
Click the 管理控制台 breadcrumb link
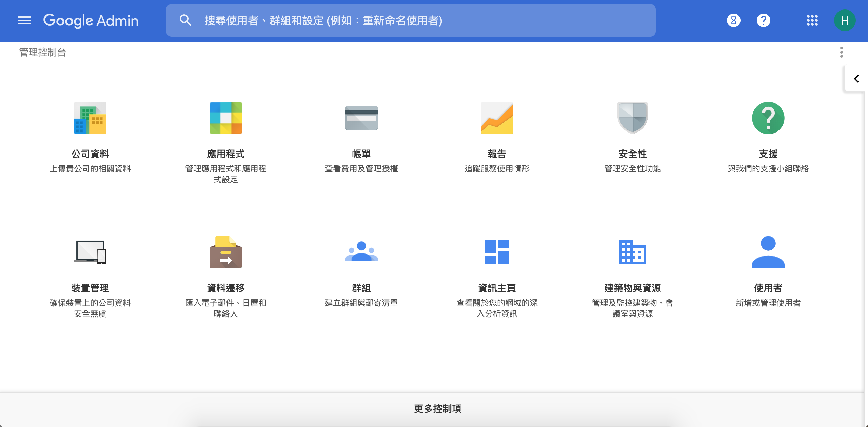(x=43, y=52)
